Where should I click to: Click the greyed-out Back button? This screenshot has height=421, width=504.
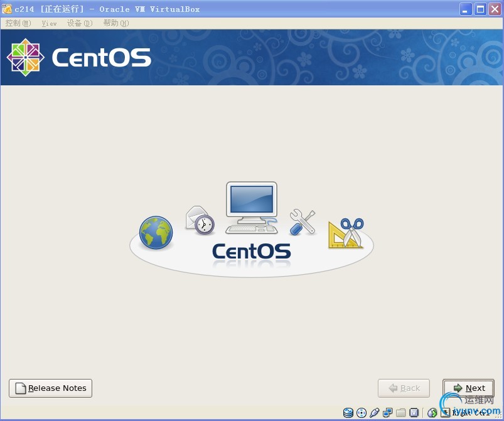tap(404, 388)
